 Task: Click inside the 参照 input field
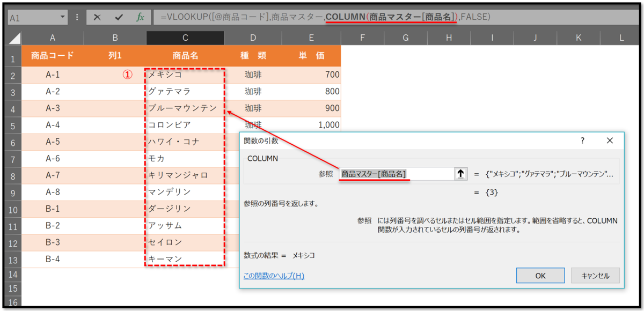[x=397, y=173]
